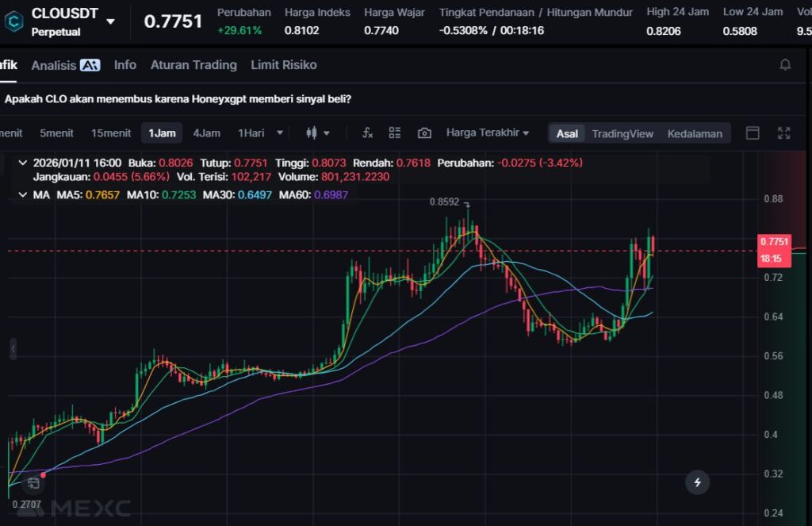812x526 pixels.
Task: Enter fullscreen chart mode
Action: [x=783, y=133]
